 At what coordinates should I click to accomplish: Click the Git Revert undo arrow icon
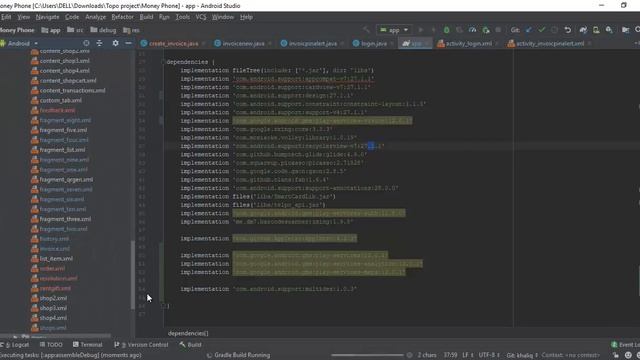tap(567, 30)
